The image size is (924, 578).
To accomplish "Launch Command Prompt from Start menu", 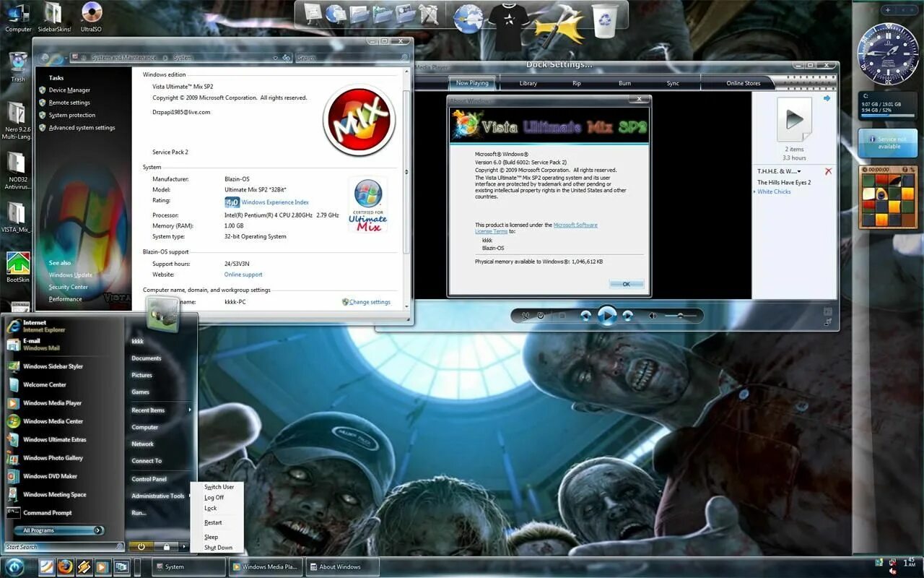I will pyautogui.click(x=47, y=513).
